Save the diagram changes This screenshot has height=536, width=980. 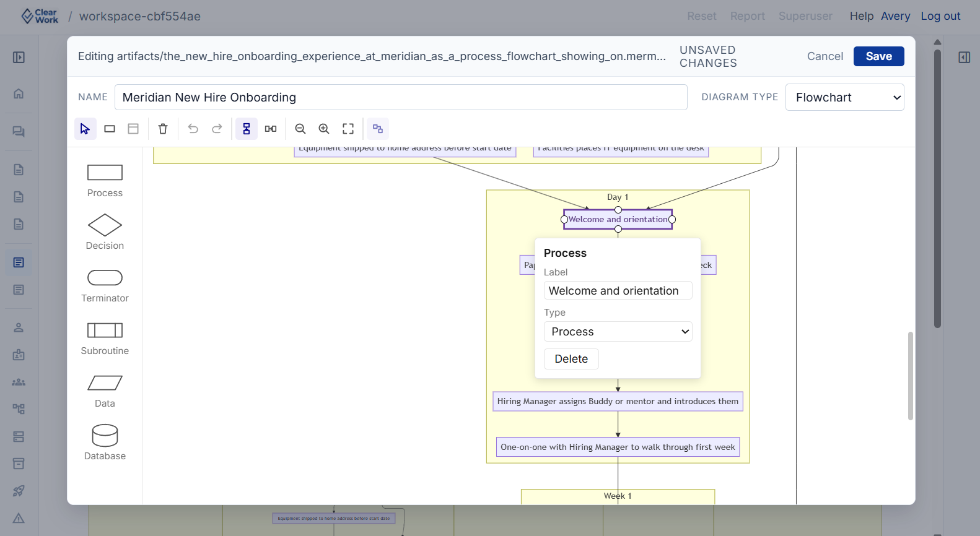coord(878,56)
